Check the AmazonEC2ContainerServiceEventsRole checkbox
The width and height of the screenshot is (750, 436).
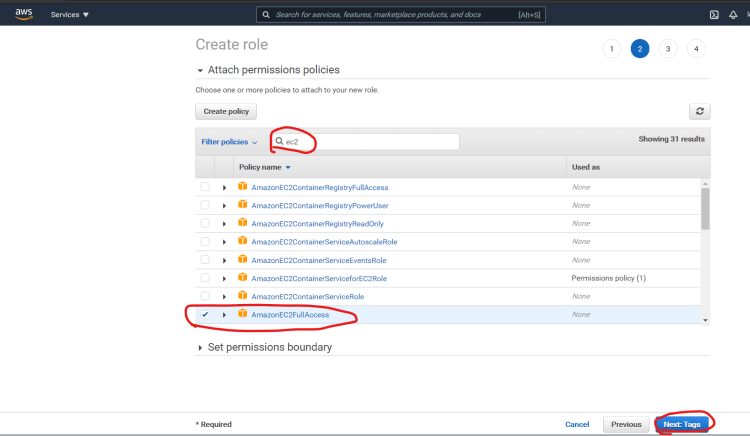205,260
